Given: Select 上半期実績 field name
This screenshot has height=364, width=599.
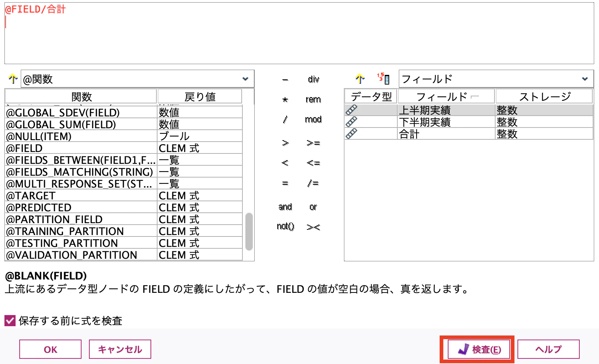Looking at the screenshot, I should [x=424, y=110].
